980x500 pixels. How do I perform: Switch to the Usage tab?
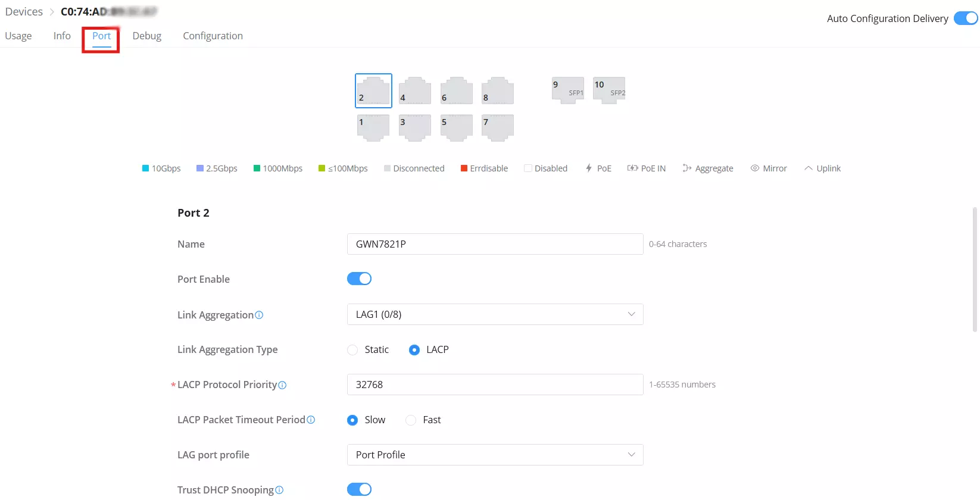tap(18, 36)
